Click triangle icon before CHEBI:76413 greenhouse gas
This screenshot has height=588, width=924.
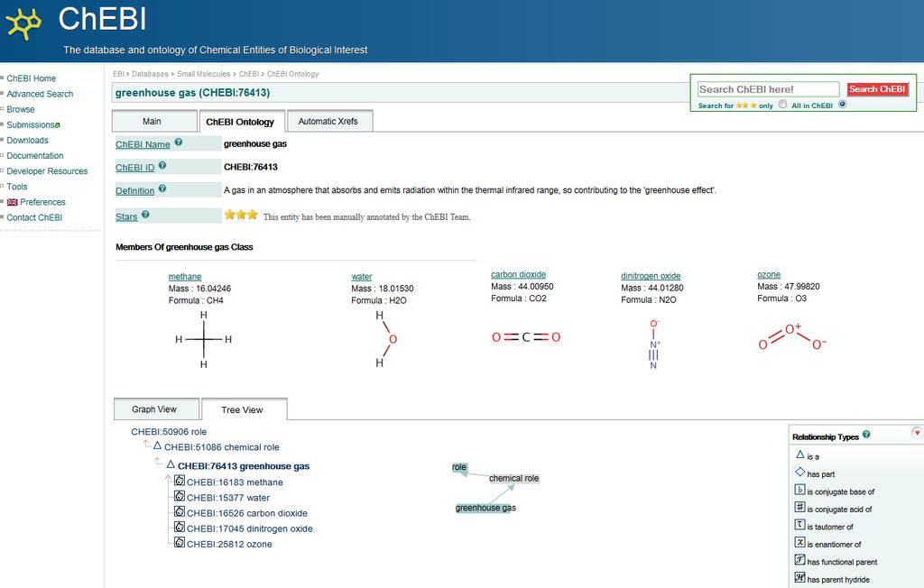(x=171, y=464)
